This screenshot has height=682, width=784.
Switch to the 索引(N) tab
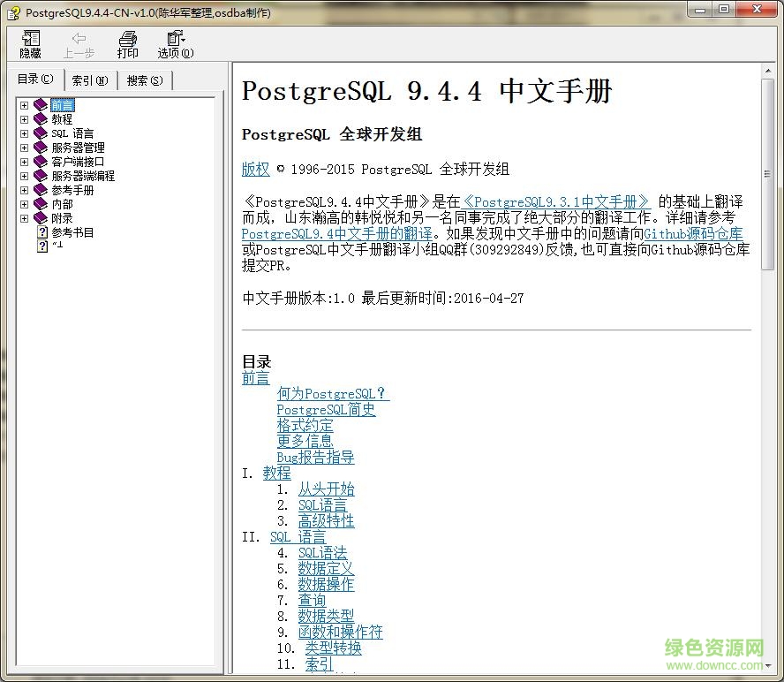tap(89, 80)
